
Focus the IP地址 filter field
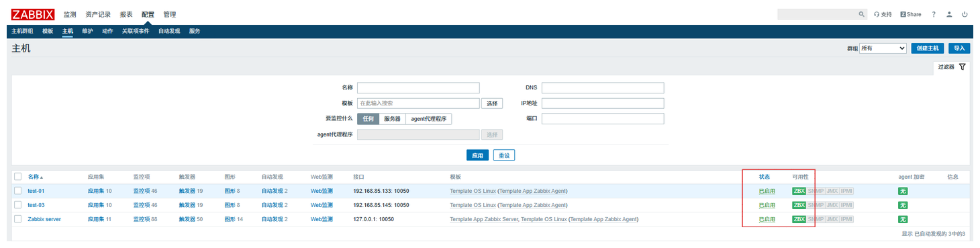tap(603, 104)
